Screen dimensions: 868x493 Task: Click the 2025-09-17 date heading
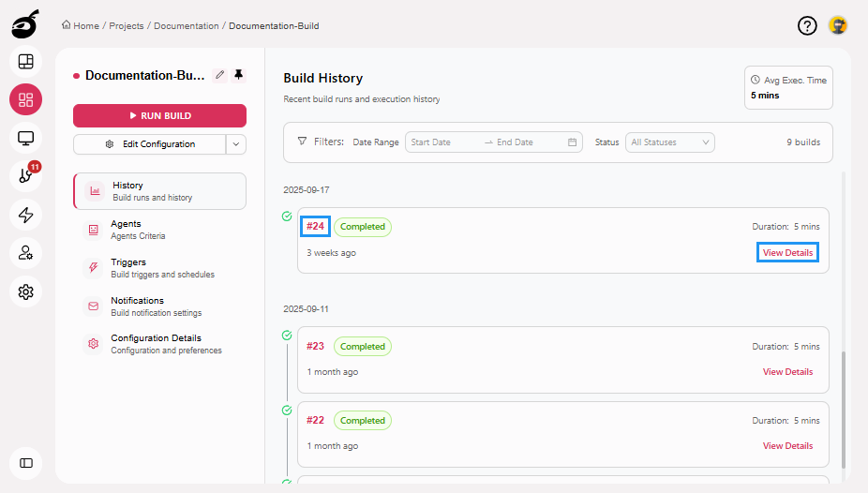307,189
